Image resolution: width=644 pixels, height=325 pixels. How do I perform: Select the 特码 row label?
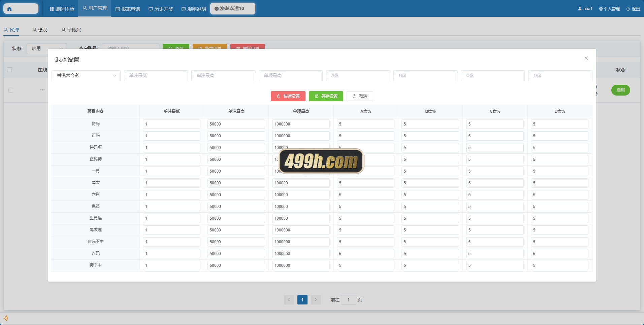click(x=96, y=124)
